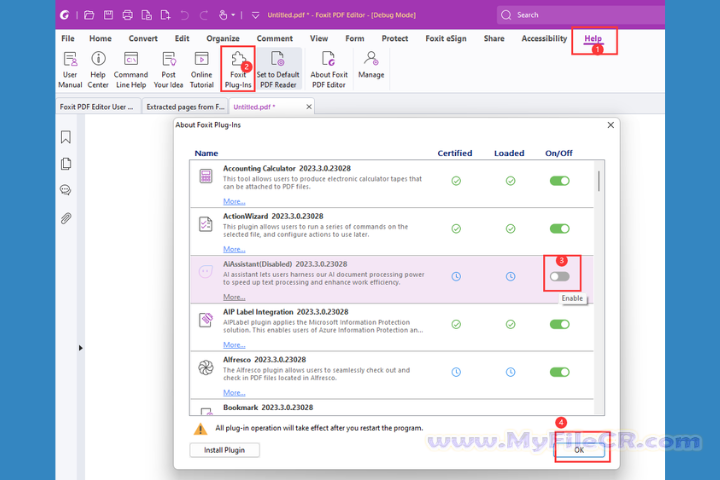Switch to the Help tab
This screenshot has width=720, height=480.
pyautogui.click(x=593, y=39)
